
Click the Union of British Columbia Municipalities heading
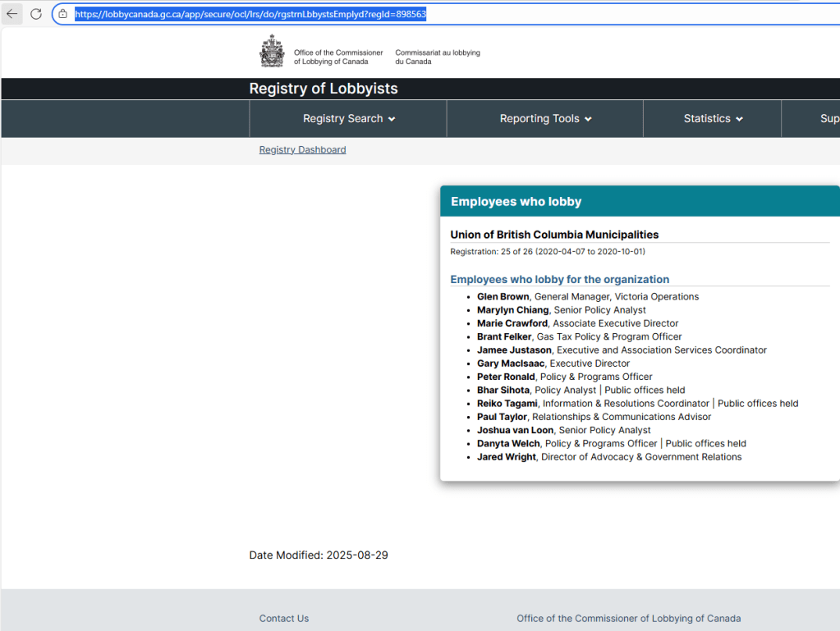click(554, 235)
